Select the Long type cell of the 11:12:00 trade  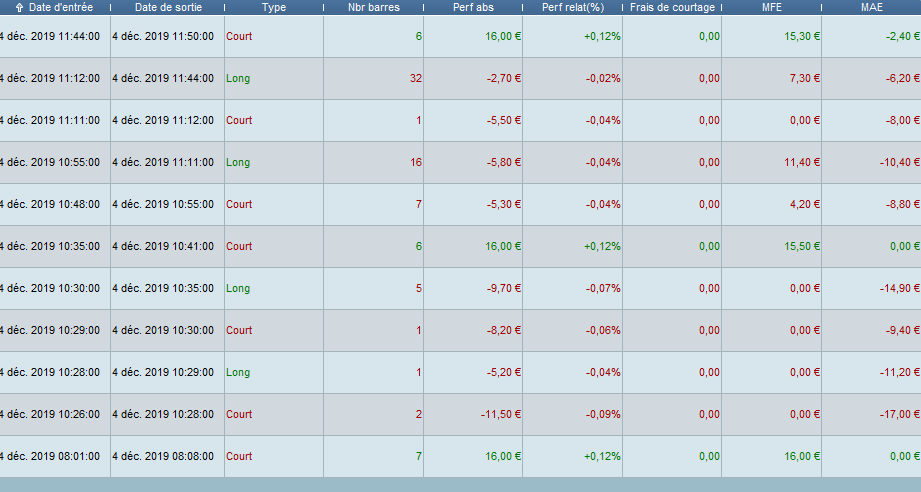click(x=238, y=78)
